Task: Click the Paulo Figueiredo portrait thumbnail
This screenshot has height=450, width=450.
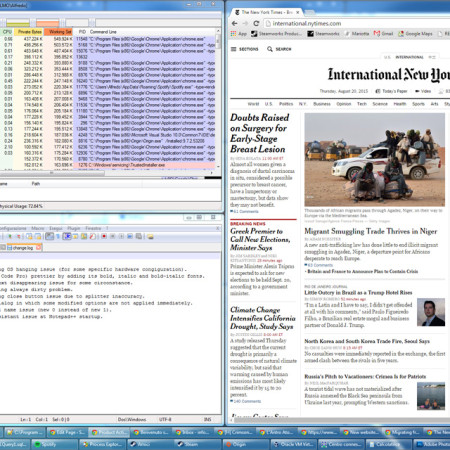Action: click(431, 312)
